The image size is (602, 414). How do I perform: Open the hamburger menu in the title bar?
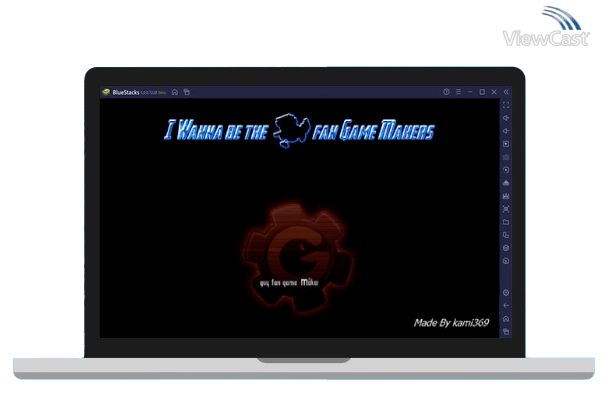(458, 92)
